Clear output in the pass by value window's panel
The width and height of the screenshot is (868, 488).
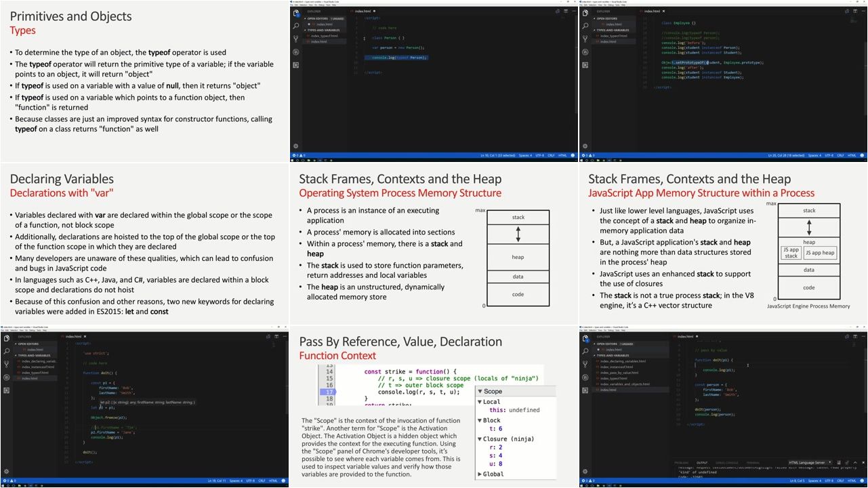tap(839, 463)
